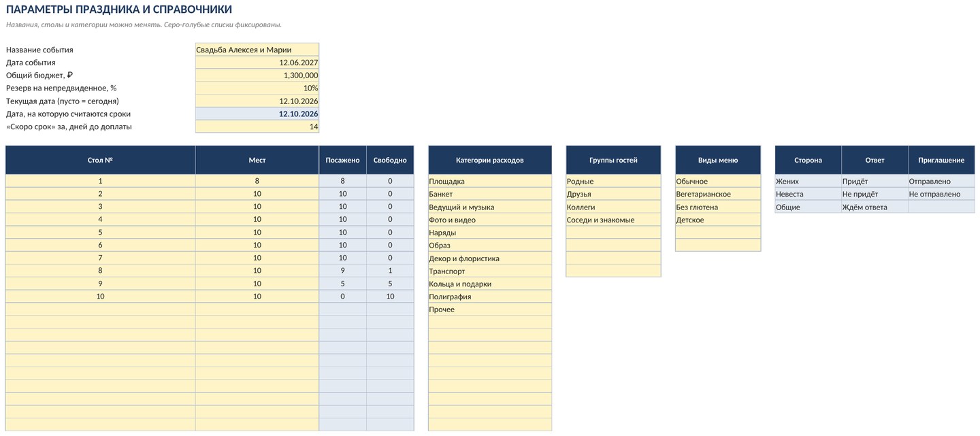The image size is (980, 436).
Task: Click the "Группы гостей" header
Action: 613,160
